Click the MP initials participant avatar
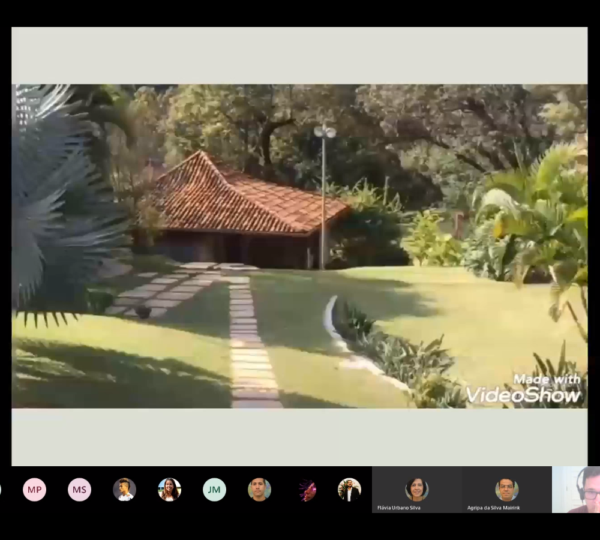The height and width of the screenshot is (540, 600). pyautogui.click(x=34, y=489)
